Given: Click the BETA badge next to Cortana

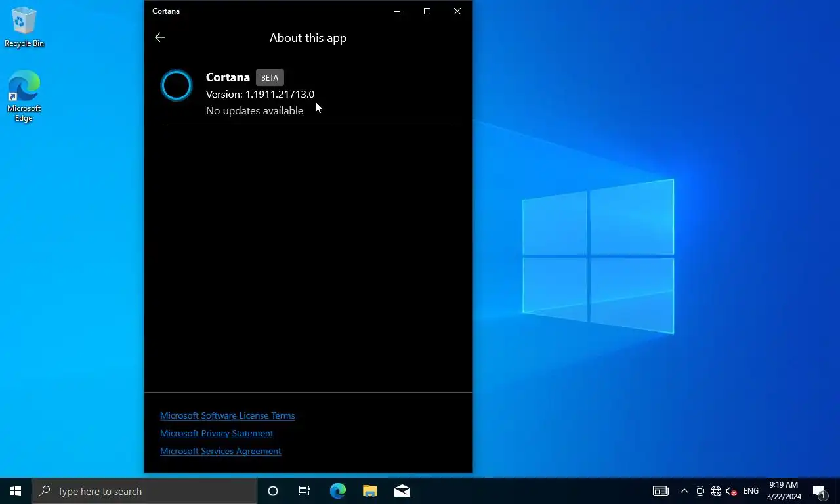Looking at the screenshot, I should [x=270, y=77].
